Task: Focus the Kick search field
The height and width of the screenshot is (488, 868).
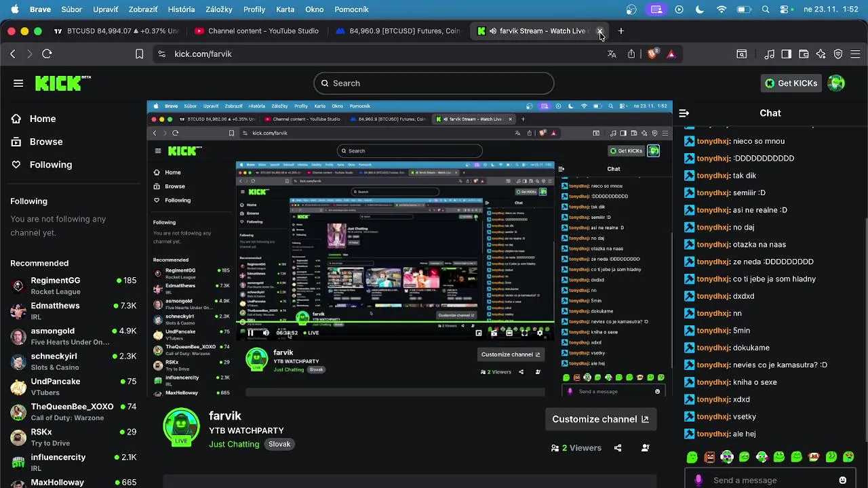Action: pyautogui.click(x=434, y=83)
